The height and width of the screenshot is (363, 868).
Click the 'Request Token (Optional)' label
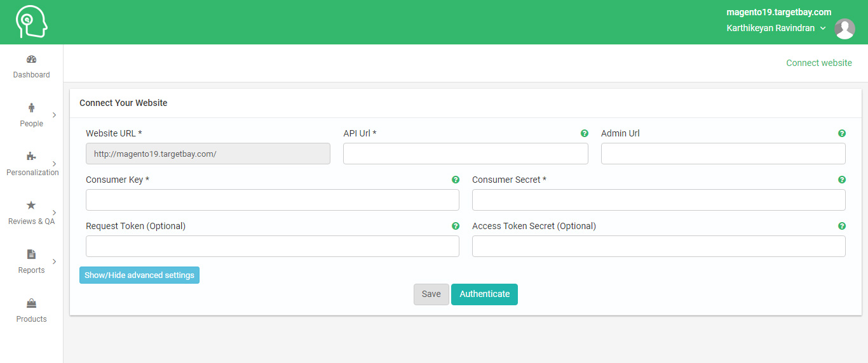pyautogui.click(x=135, y=226)
